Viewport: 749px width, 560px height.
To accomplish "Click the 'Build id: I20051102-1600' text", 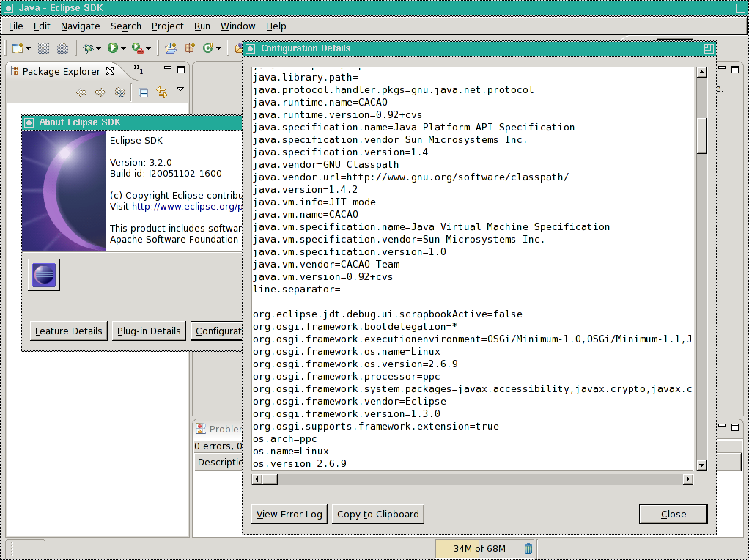I will pyautogui.click(x=166, y=174).
